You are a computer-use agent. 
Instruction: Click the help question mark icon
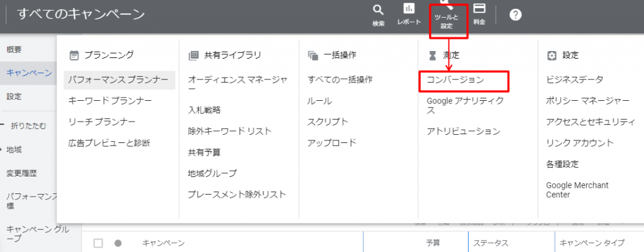(515, 14)
